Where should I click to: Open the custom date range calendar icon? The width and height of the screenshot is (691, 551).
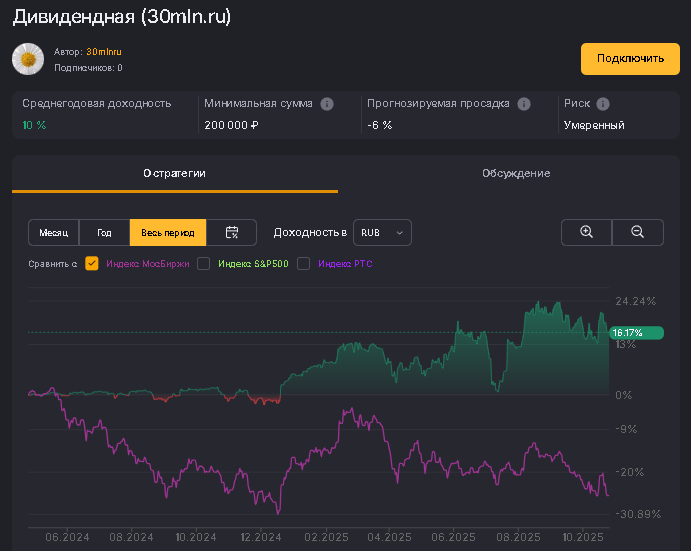pyautogui.click(x=232, y=232)
